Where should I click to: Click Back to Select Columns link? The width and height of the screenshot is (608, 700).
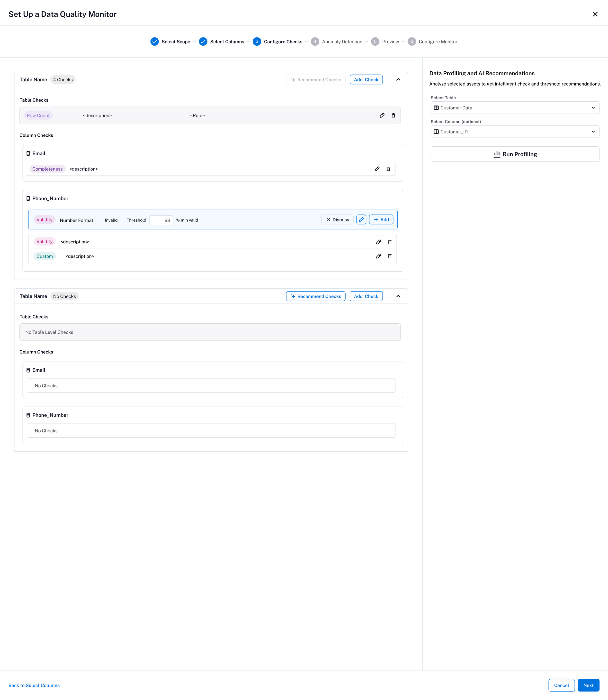pos(34,685)
